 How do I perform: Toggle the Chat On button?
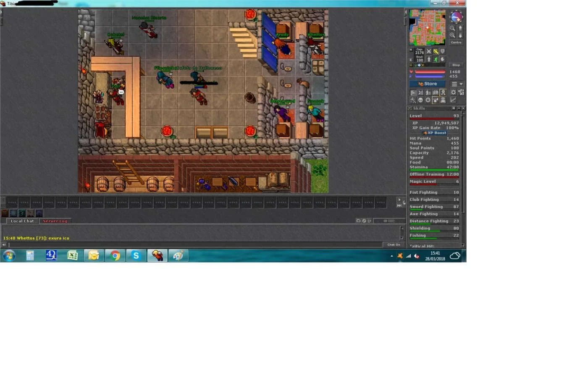pyautogui.click(x=394, y=245)
